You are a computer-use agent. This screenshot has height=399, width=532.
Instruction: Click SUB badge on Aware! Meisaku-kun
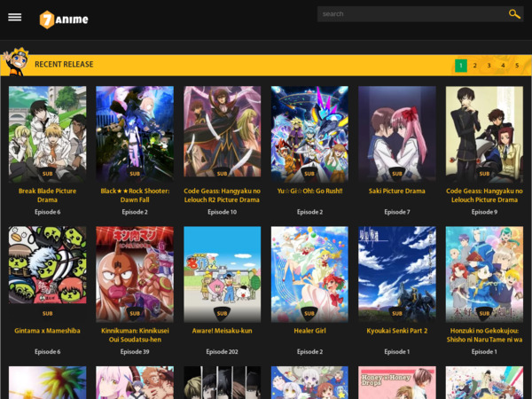(x=223, y=313)
